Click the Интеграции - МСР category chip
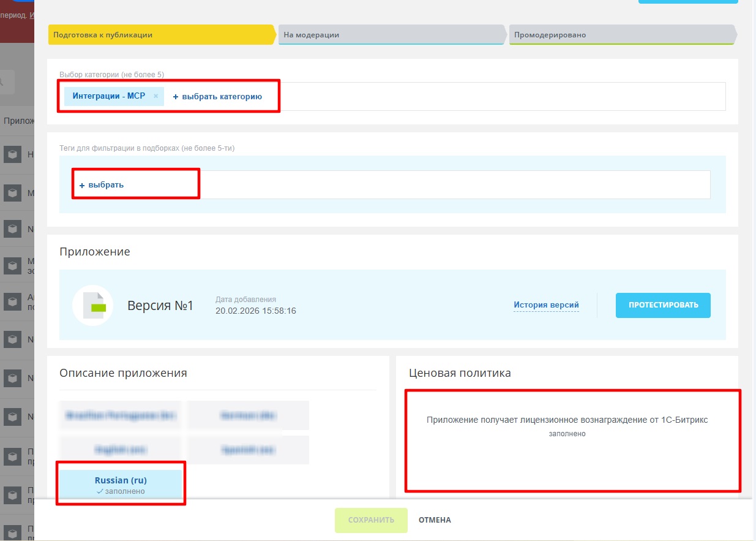 point(109,96)
